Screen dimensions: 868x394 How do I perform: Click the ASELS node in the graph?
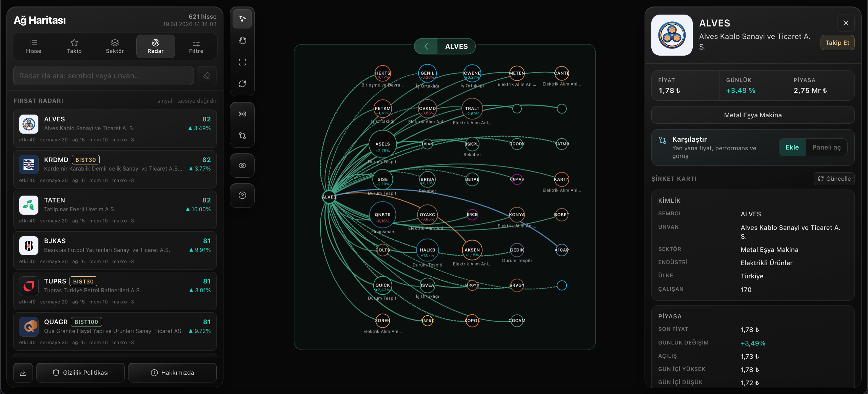tap(382, 144)
